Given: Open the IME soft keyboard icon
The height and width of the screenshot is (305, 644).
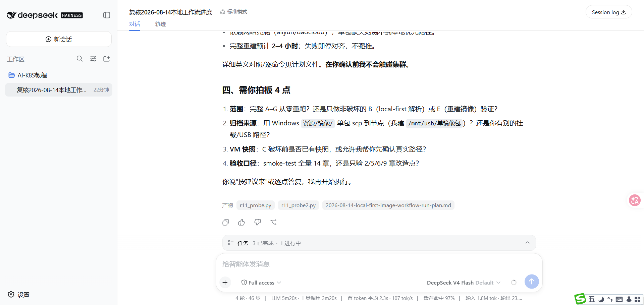Looking at the screenshot, I should coord(619,299).
